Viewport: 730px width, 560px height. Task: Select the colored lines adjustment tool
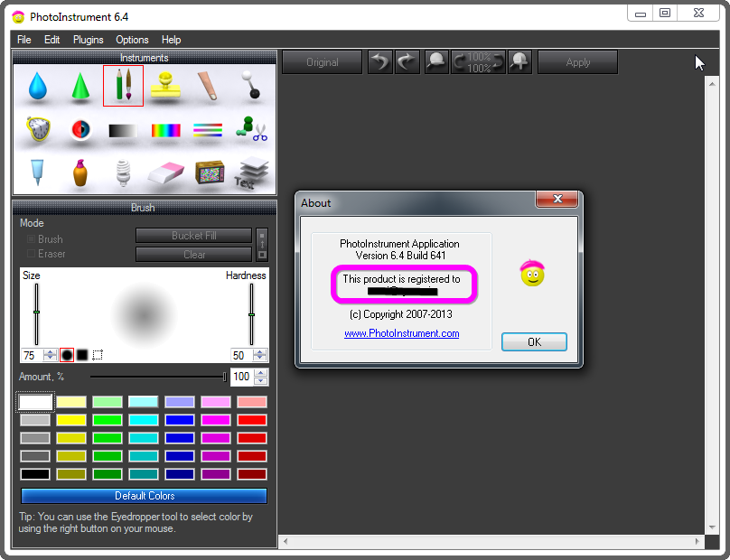click(208, 130)
